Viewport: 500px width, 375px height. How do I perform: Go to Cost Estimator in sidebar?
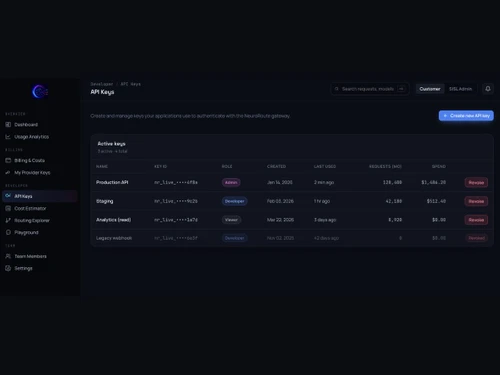[40, 208]
